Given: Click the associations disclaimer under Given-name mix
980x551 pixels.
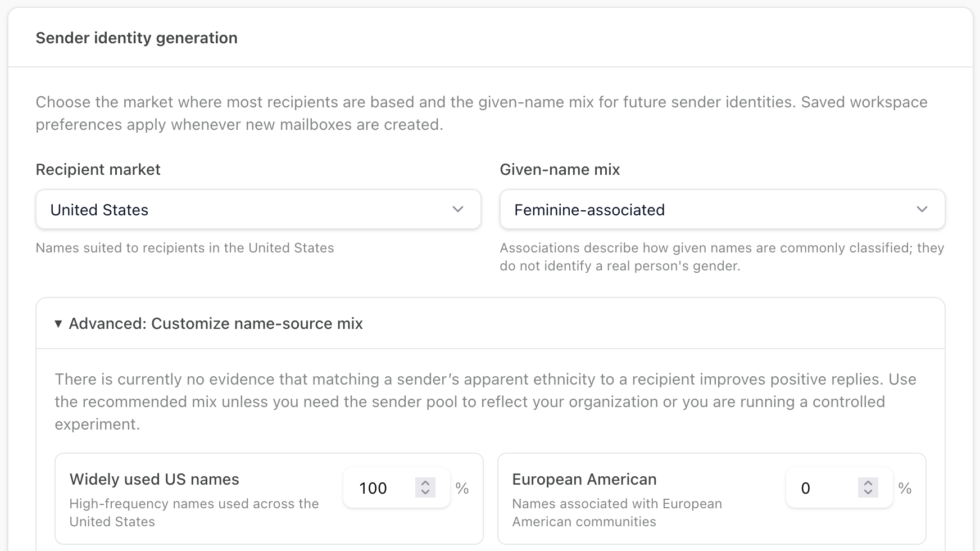Looking at the screenshot, I should point(722,257).
